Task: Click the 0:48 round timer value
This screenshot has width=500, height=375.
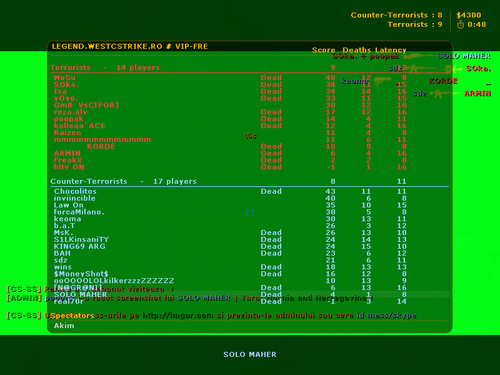Action: coord(477,24)
